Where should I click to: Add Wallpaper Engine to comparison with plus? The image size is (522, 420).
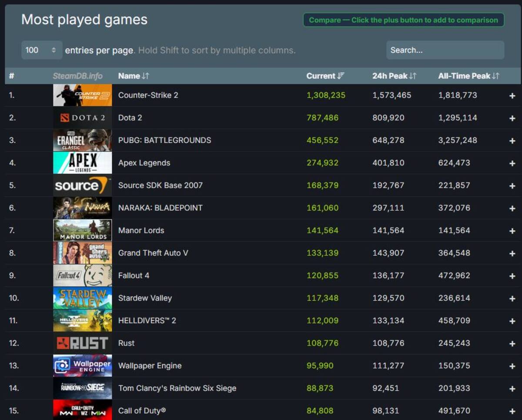(x=512, y=366)
